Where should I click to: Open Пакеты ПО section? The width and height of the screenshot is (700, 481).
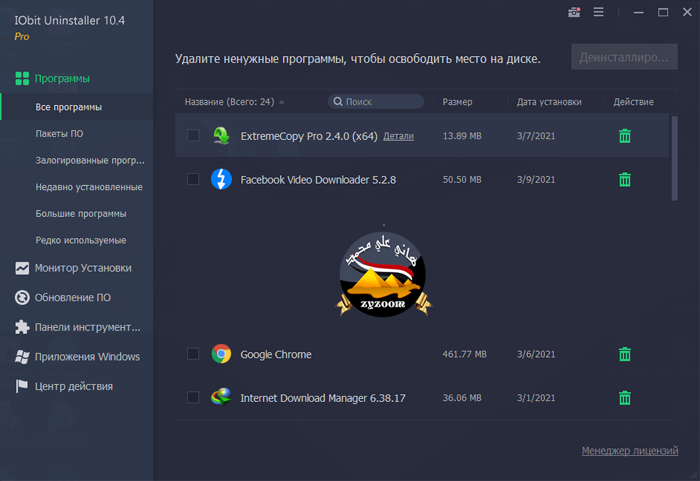59,134
